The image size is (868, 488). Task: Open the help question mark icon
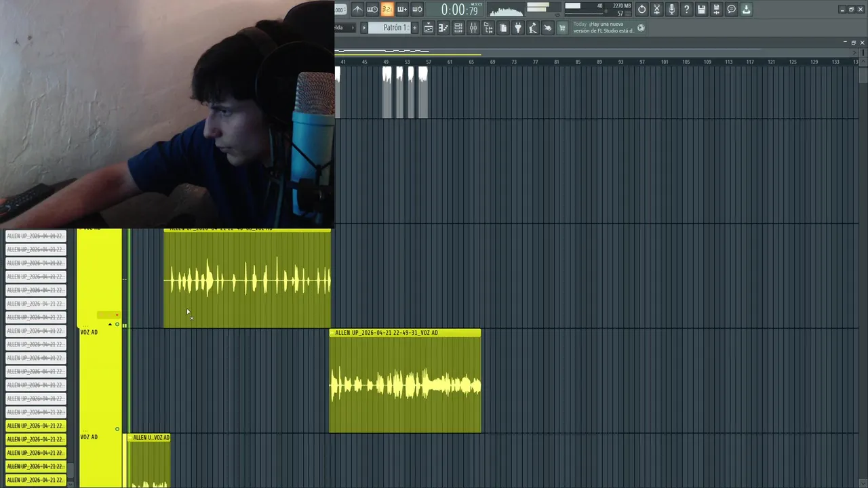coord(686,9)
